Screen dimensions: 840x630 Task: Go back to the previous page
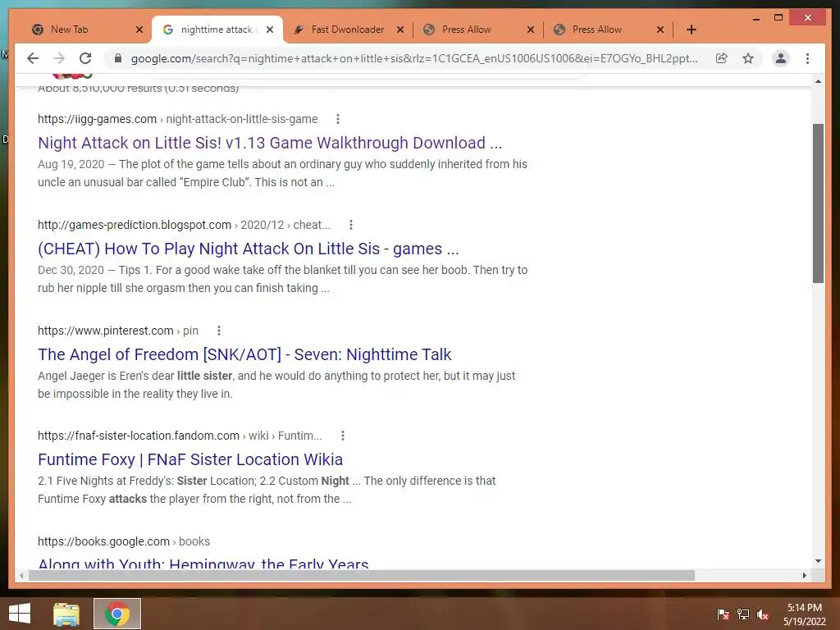pyautogui.click(x=33, y=58)
